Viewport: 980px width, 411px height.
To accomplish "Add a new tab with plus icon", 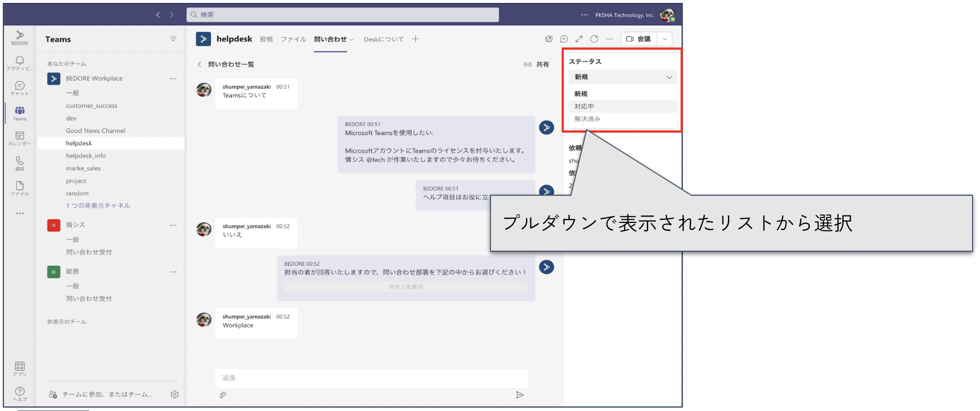I will click(415, 39).
